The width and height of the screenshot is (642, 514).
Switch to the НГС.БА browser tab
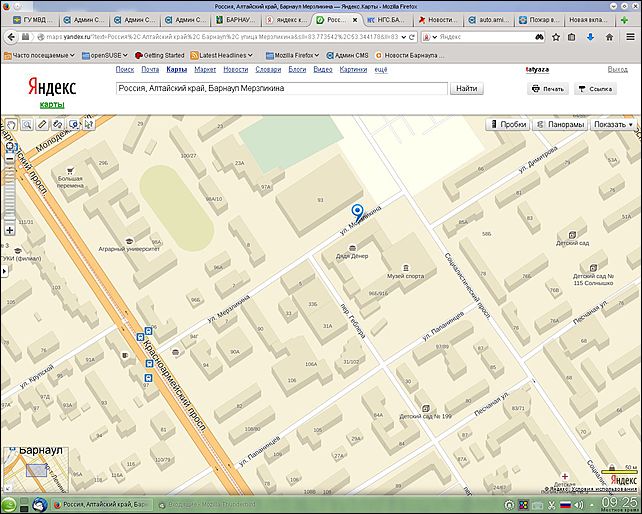coord(388,19)
